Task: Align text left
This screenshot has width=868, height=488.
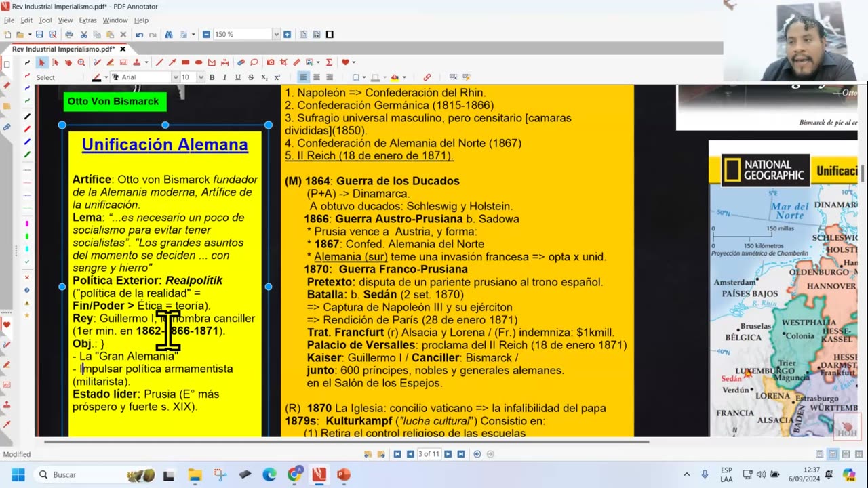Action: 303,77
